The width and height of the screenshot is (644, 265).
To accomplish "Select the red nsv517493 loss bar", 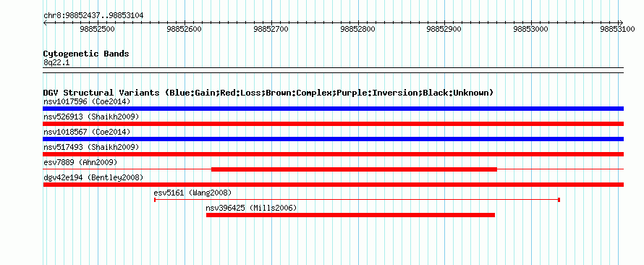I will point(334,154).
